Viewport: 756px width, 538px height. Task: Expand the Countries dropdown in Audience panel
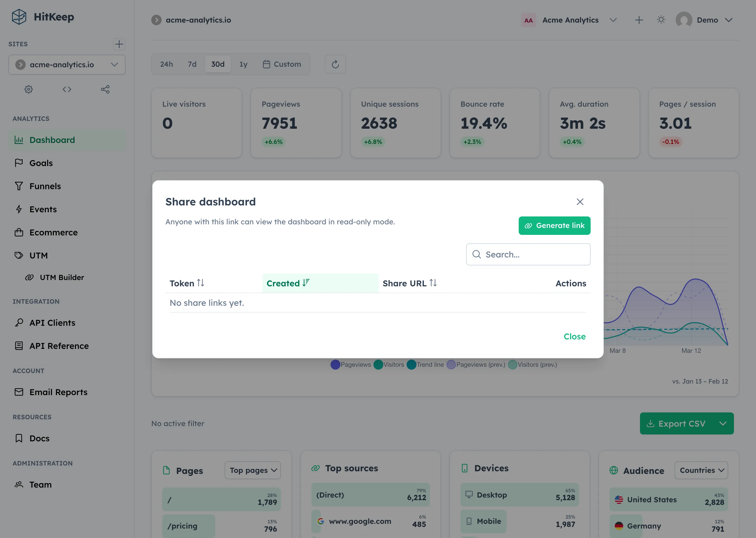(x=701, y=470)
